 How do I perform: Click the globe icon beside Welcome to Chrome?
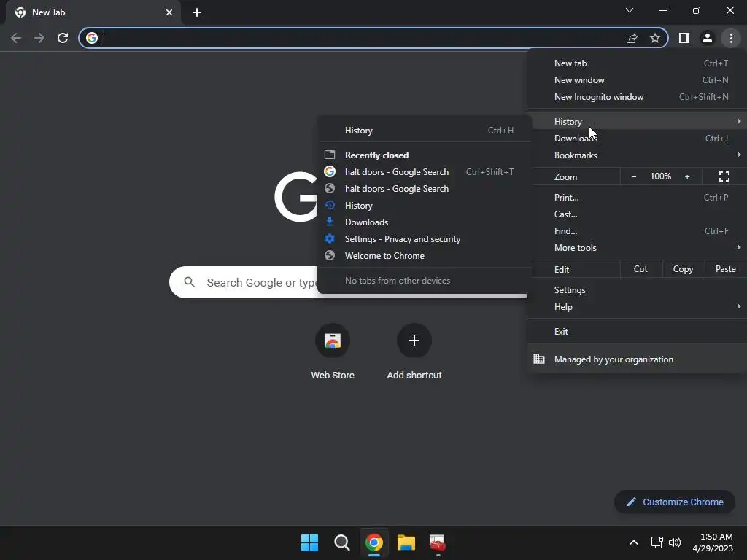tap(330, 255)
